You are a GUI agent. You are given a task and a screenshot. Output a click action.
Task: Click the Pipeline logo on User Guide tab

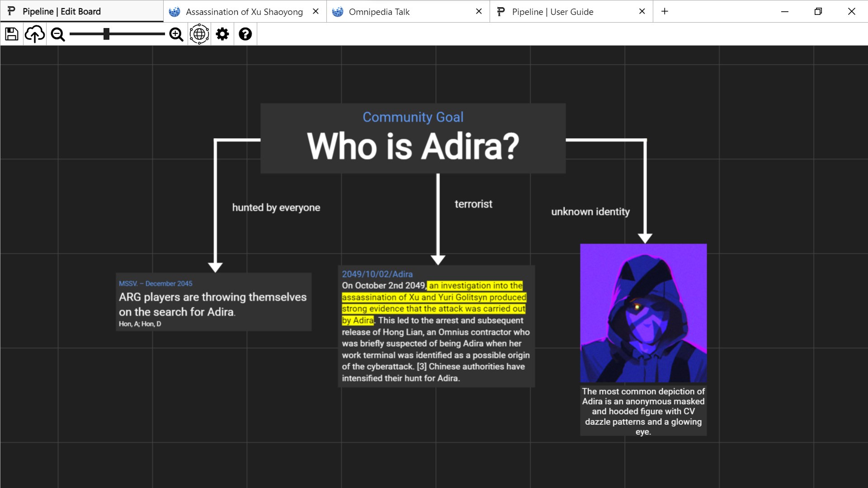point(500,12)
